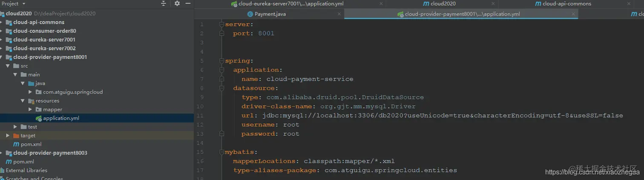Image resolution: width=644 pixels, height=180 pixels.
Task: Hide the Project tool window
Action: pos(188,3)
